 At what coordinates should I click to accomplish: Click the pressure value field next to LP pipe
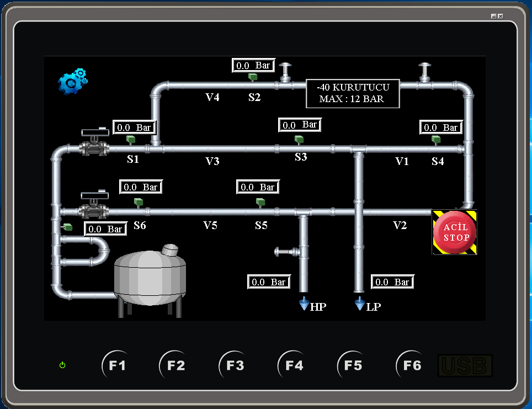pos(392,282)
